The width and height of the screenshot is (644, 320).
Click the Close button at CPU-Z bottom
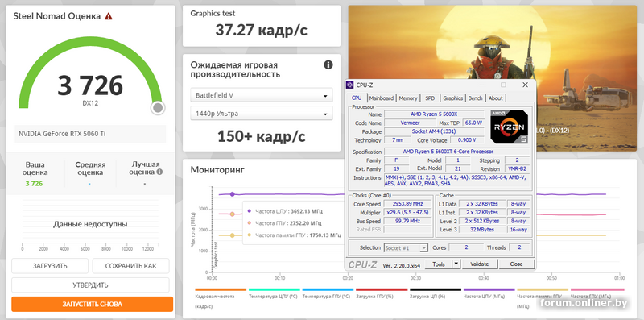pos(516,264)
